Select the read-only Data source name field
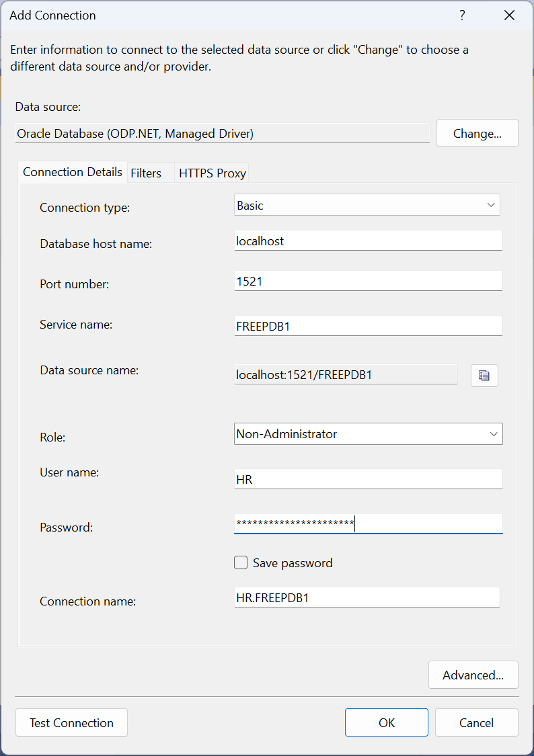Image resolution: width=534 pixels, height=756 pixels. click(x=346, y=374)
